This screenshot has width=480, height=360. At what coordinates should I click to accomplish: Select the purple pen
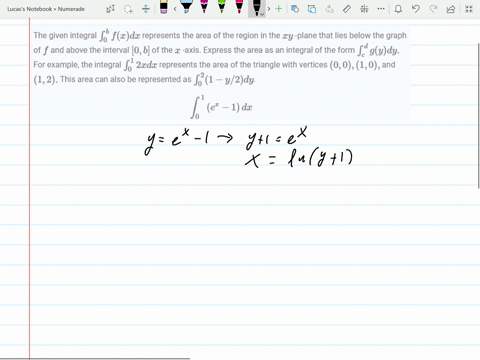tap(204, 7)
